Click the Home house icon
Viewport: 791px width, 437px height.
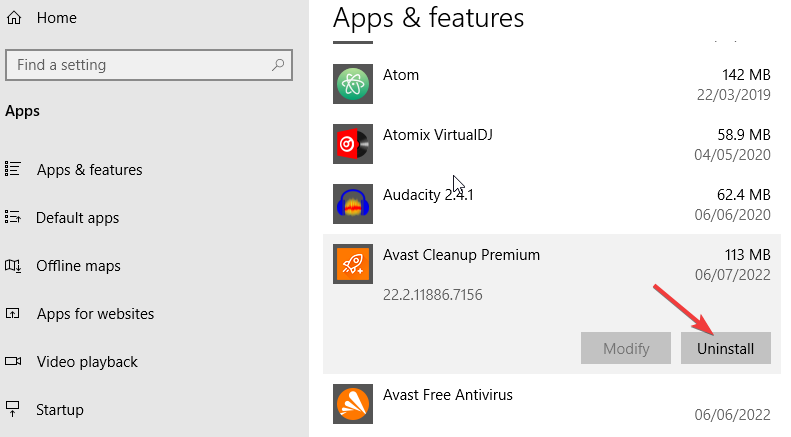tap(14, 18)
